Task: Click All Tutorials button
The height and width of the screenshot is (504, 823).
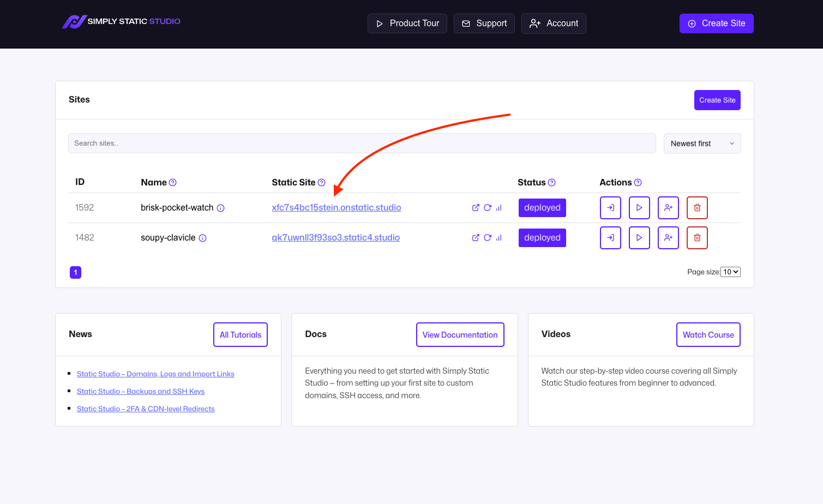Action: 241,335
